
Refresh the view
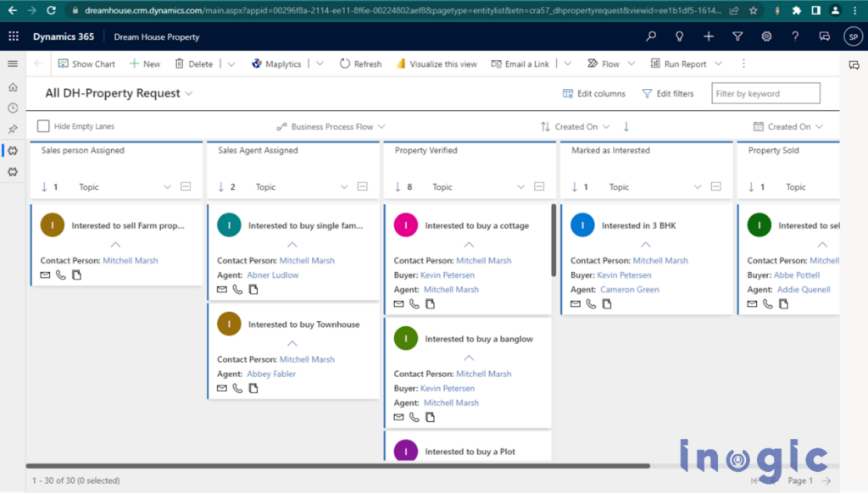[360, 63]
